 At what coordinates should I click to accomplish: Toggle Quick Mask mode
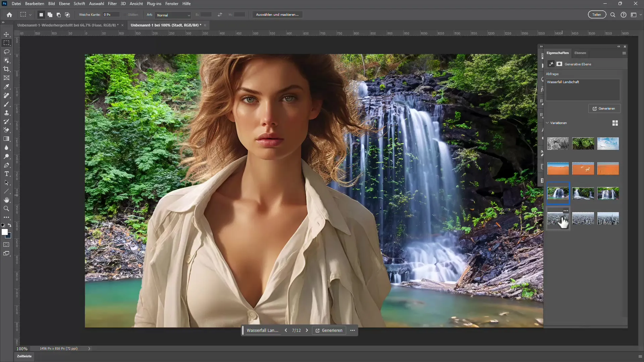[x=6, y=245]
